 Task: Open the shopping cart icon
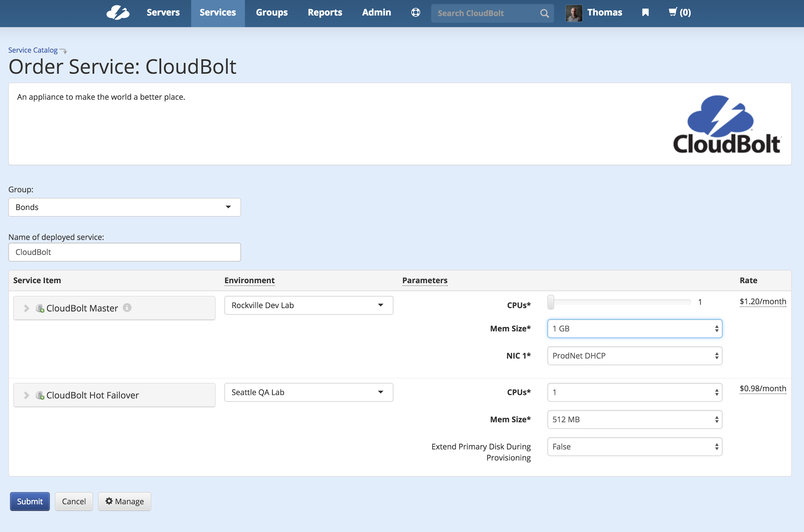(673, 12)
